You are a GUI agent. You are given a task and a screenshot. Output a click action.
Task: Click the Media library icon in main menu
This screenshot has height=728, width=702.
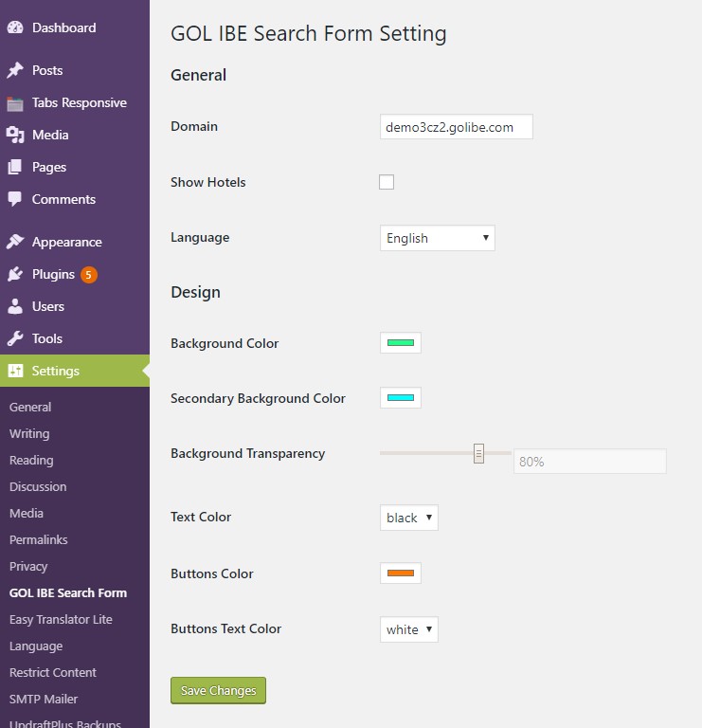(15, 136)
